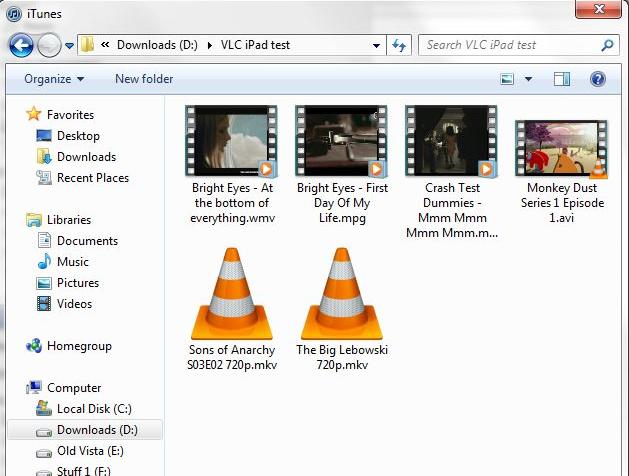629x476 pixels.
Task: Click the Favorites star icon
Action: (x=34, y=114)
